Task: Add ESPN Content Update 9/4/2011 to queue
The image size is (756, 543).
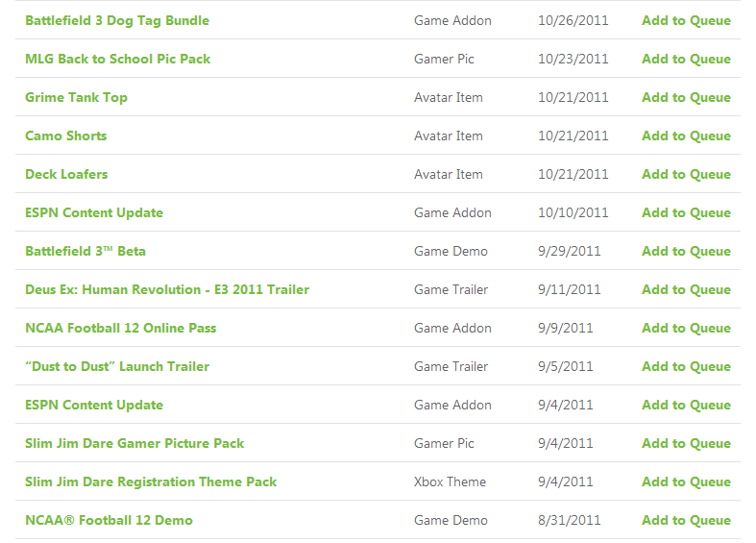Action: [686, 405]
